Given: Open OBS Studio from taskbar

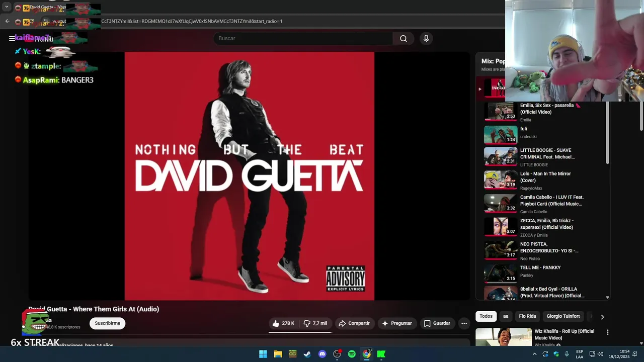Looking at the screenshot, I should click(x=337, y=354).
